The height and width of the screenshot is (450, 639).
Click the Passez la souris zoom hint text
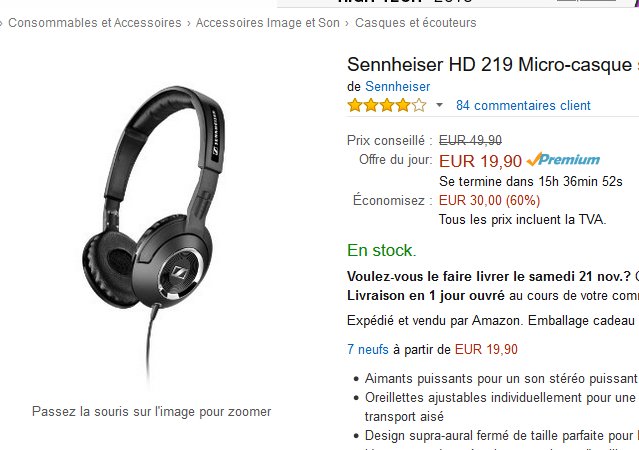click(x=152, y=412)
